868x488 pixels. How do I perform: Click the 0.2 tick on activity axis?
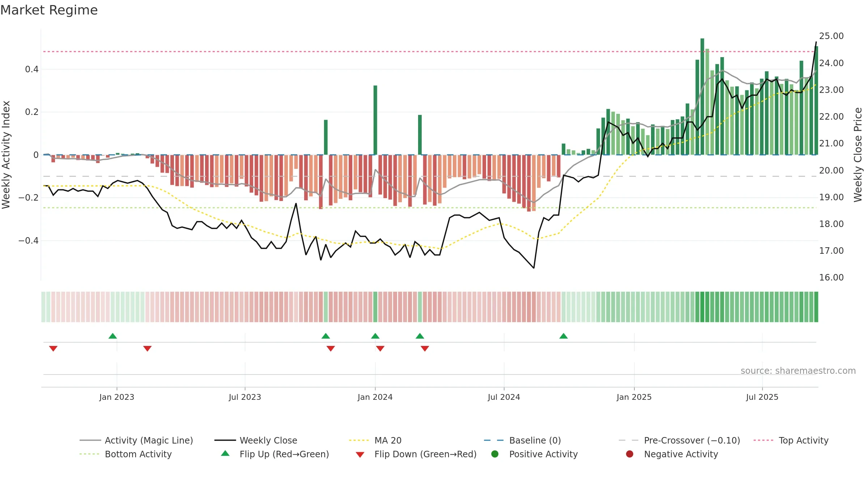click(x=32, y=112)
